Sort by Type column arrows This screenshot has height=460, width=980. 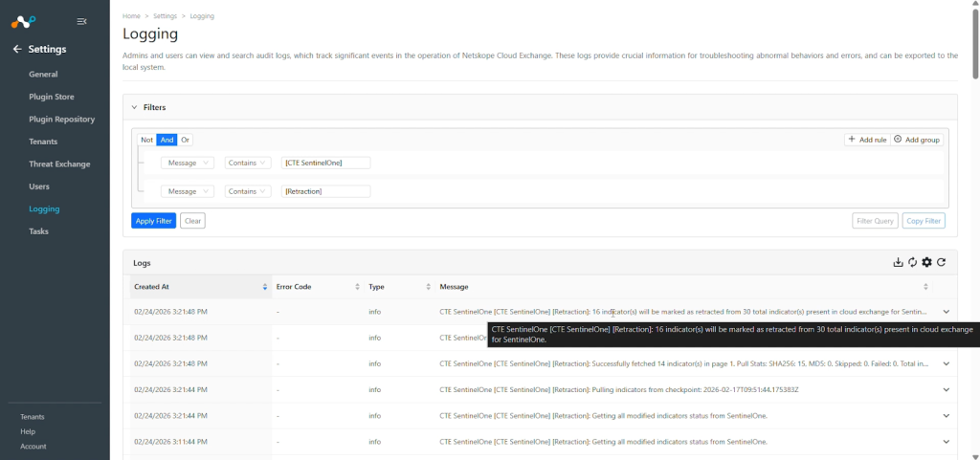428,287
